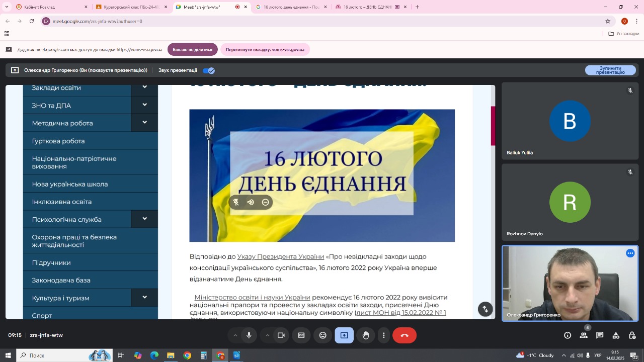Open the 'Указу Президента України' link

[280, 256]
